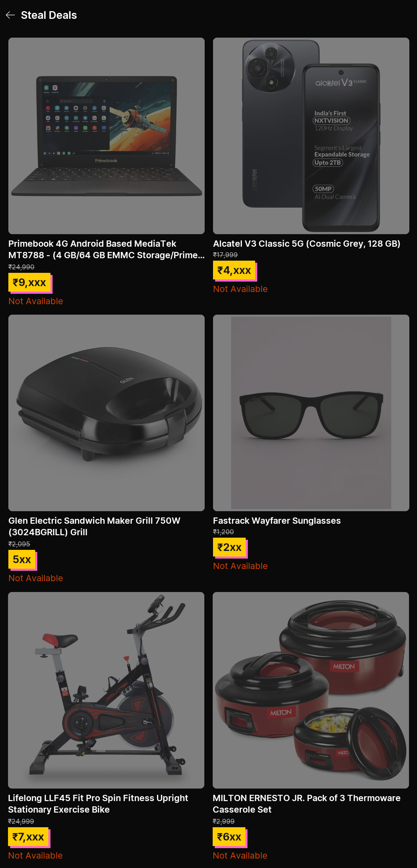
Task: Tap the 5xx price tag
Action: tap(22, 560)
